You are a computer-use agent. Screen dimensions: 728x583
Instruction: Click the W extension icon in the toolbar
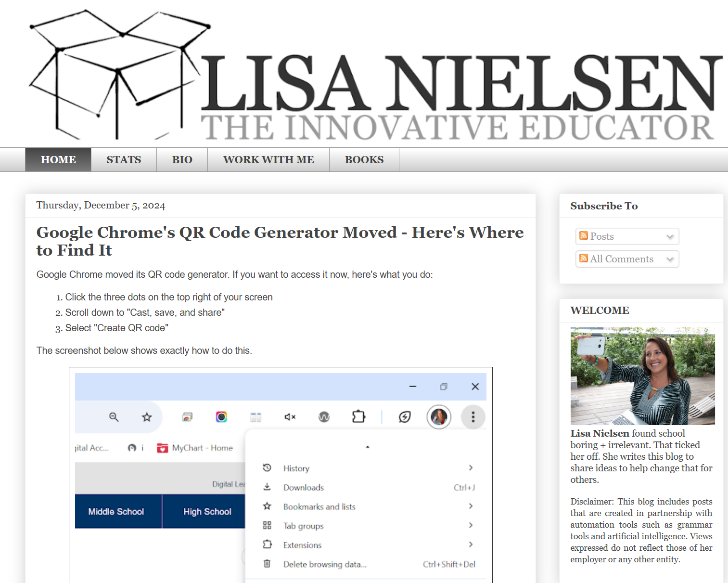click(323, 417)
